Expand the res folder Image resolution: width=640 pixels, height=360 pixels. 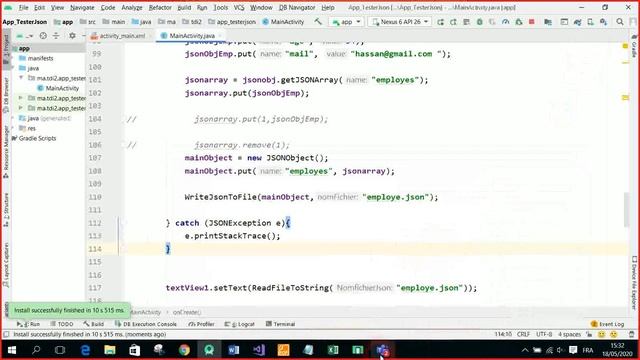pos(14,128)
